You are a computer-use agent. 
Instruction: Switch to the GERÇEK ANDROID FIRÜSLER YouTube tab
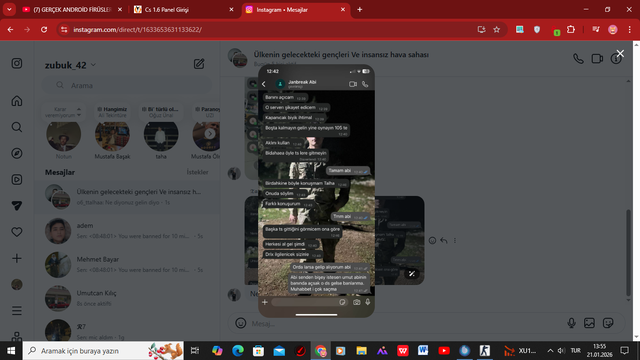pos(71,9)
